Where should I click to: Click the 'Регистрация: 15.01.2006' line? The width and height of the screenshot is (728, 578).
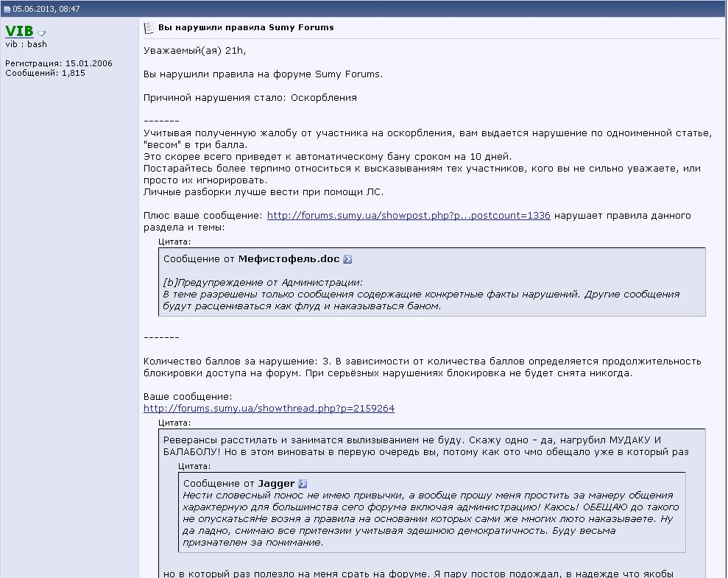coord(59,63)
